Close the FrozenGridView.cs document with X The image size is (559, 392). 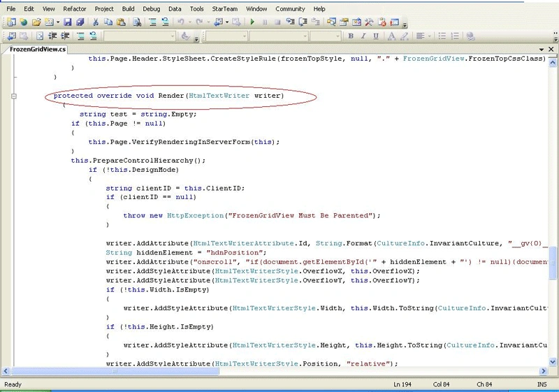tap(551, 49)
